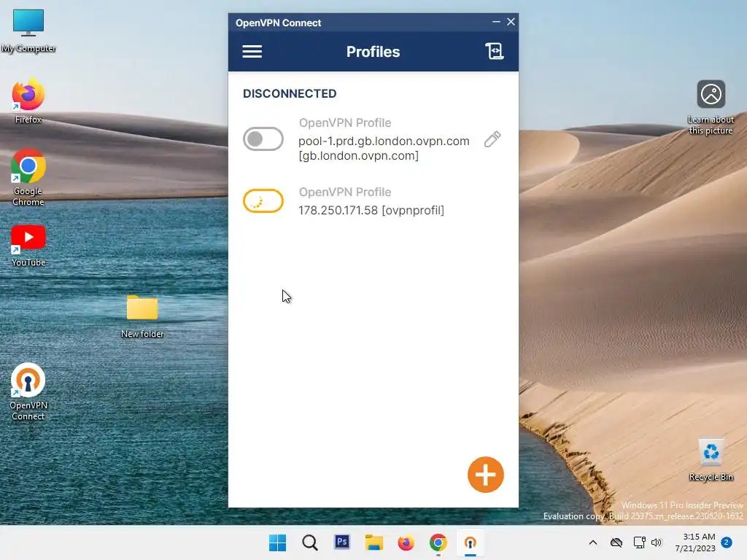The image size is (747, 560).
Task: Select the pool-1.prd.gb.london.ovpn.com profile name
Action: pyautogui.click(x=384, y=148)
